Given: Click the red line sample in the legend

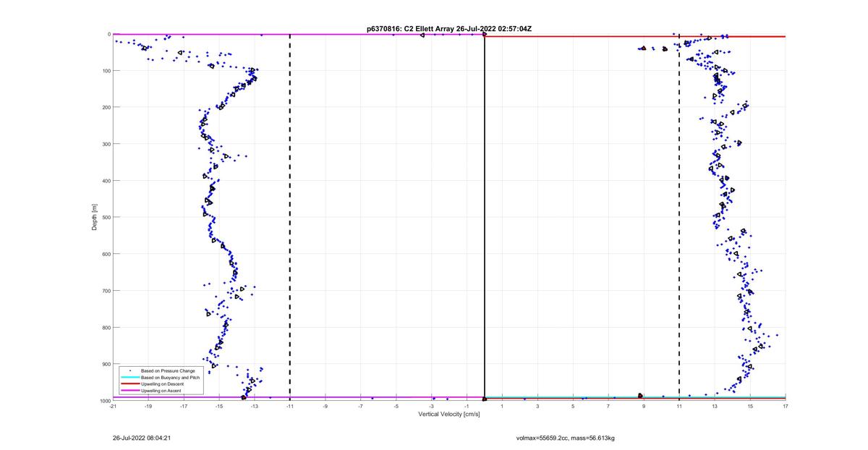Looking at the screenshot, I should click(x=130, y=383).
